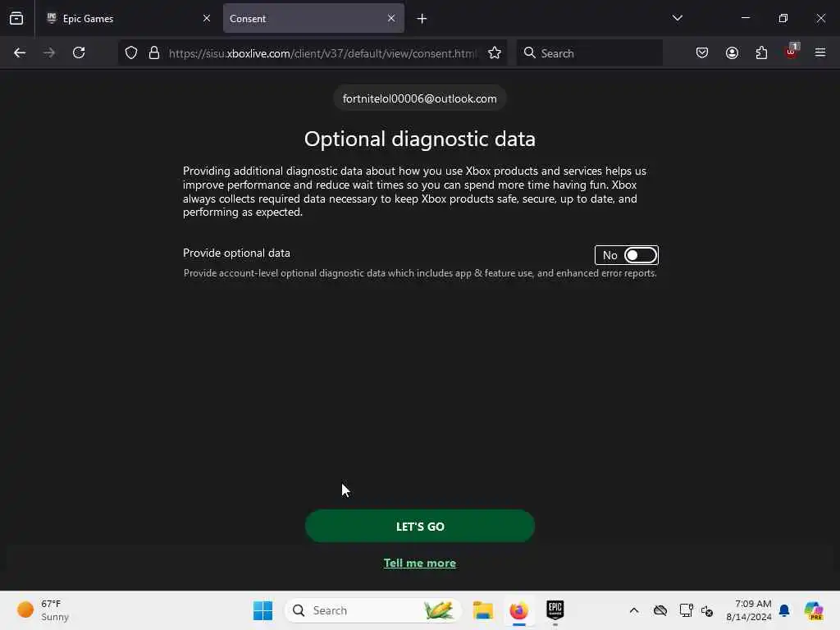Screen dimensions: 840x630
Task: Click the LET'S GO button
Action: 420,526
